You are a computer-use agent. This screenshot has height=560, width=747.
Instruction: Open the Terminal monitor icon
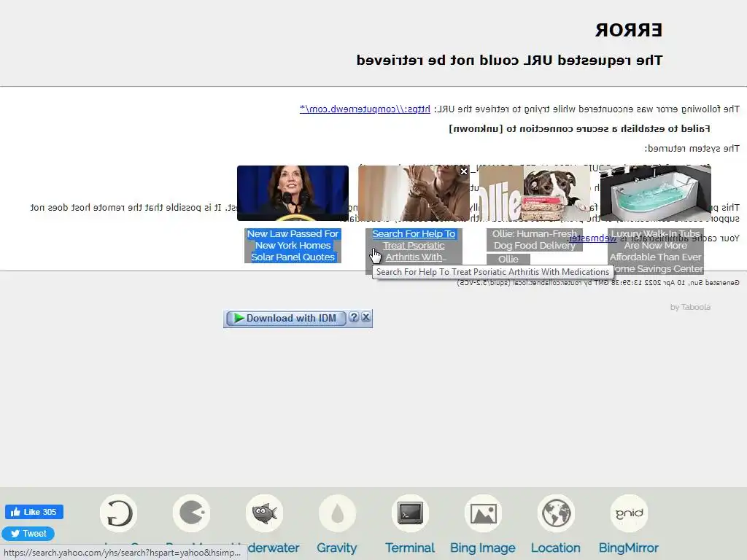pyautogui.click(x=410, y=513)
